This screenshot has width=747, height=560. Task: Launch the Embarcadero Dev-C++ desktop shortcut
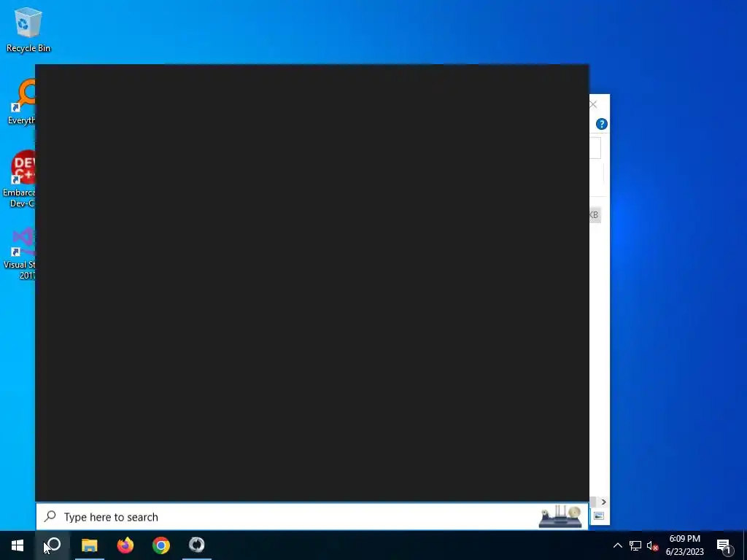(19, 179)
